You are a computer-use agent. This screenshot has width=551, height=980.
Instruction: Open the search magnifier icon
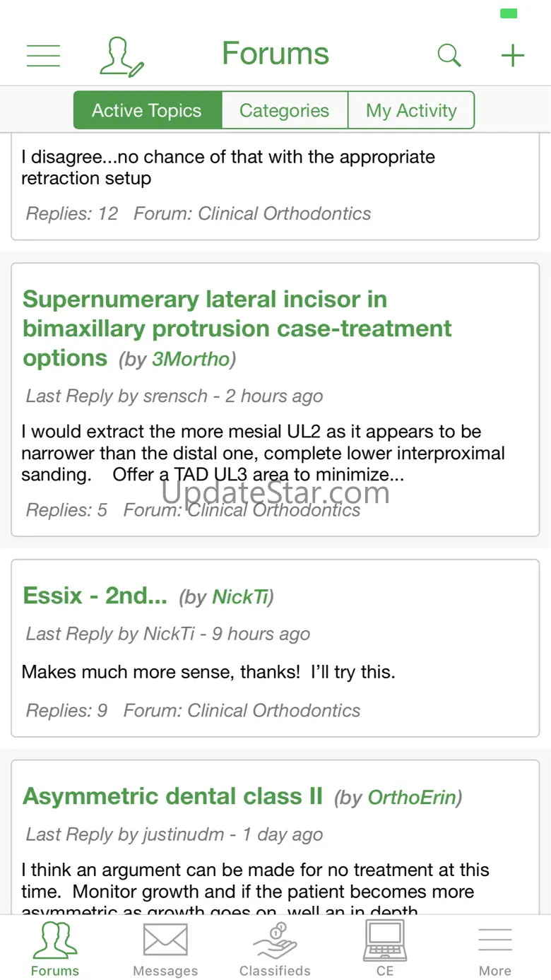pos(449,54)
